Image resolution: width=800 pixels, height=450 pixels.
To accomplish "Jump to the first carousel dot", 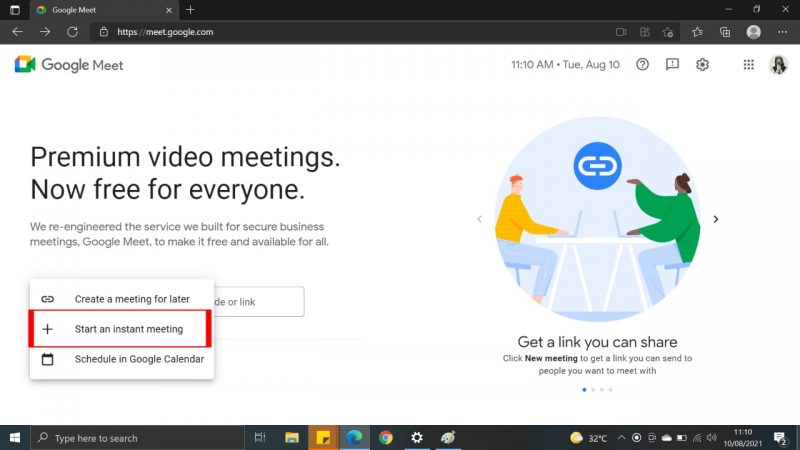I will click(584, 390).
